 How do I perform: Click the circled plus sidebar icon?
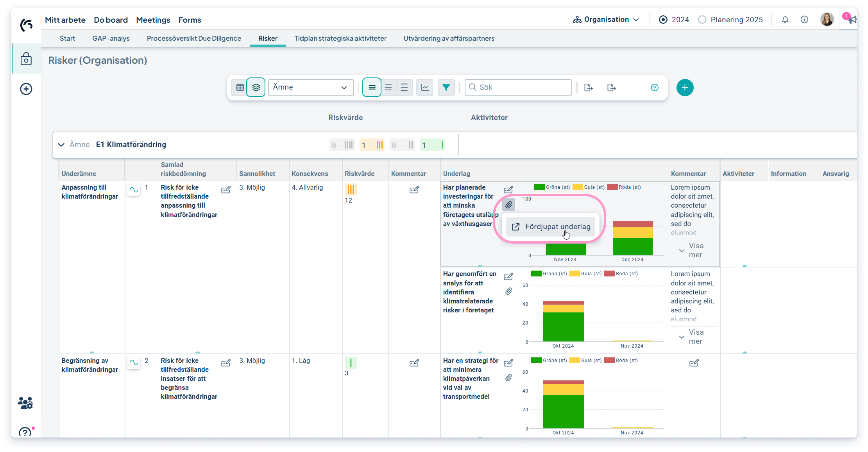click(26, 89)
